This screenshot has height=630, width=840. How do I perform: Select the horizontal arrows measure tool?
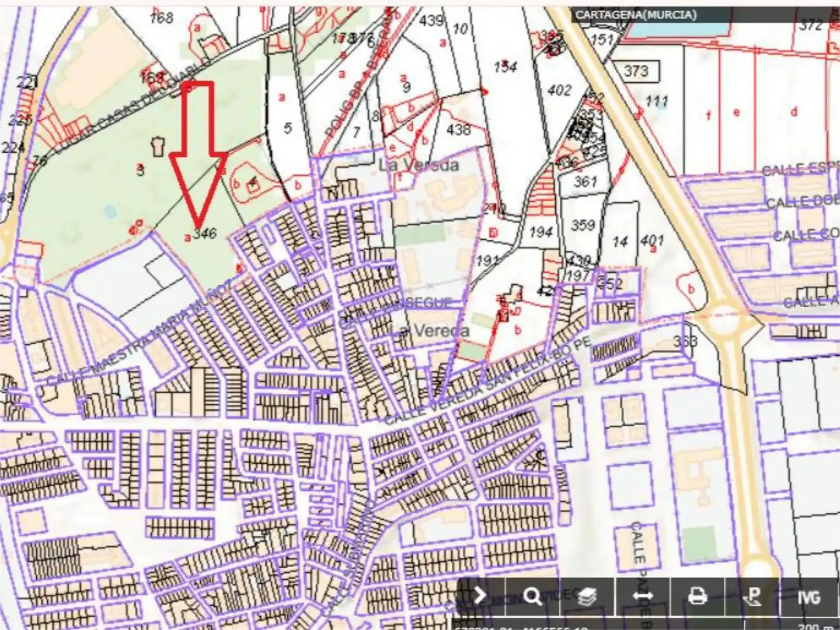(642, 596)
